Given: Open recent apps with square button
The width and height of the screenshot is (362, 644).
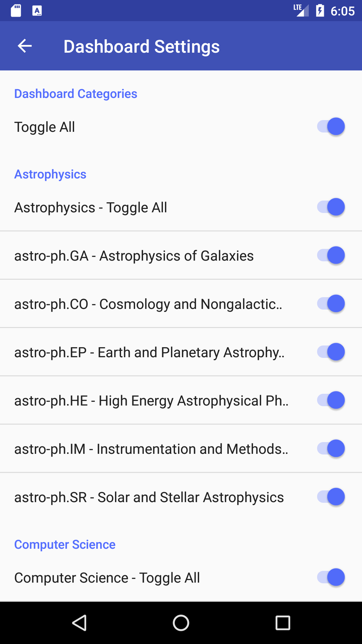Looking at the screenshot, I should click(x=283, y=623).
